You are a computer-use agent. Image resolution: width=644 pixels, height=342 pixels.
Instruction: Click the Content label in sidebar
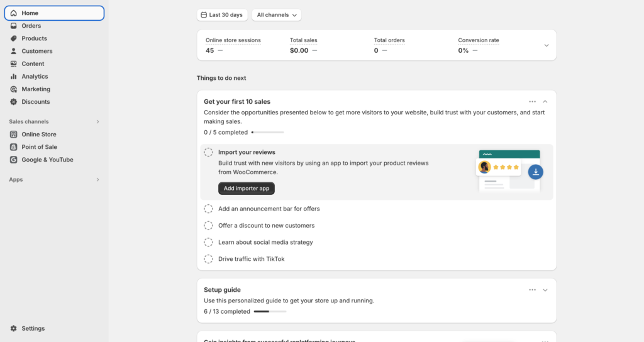(33, 64)
